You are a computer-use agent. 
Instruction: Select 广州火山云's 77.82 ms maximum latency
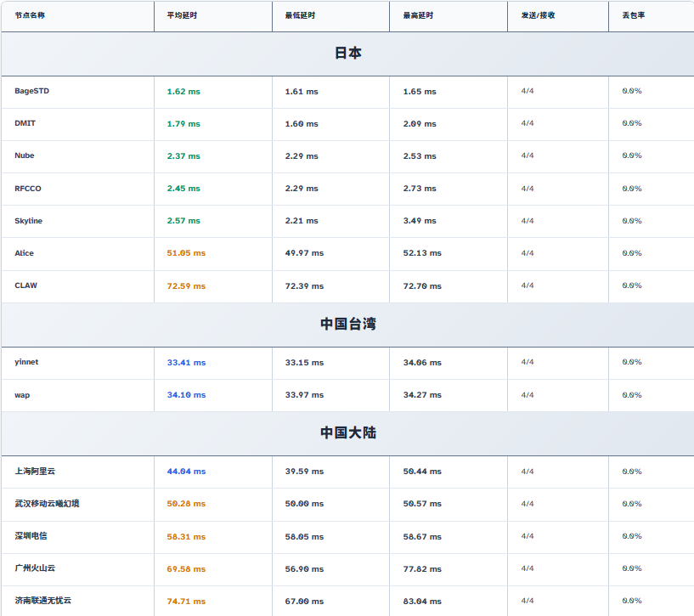(x=422, y=569)
